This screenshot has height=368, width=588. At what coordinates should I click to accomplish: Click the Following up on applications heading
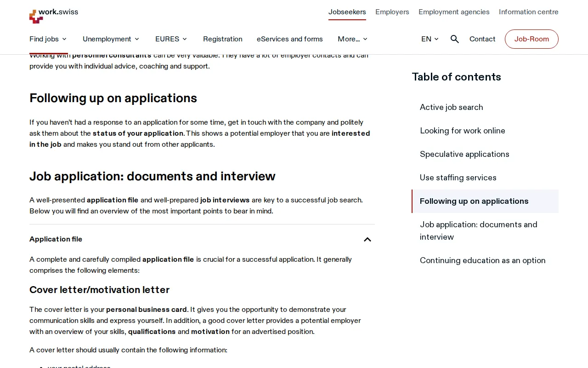coord(113,98)
